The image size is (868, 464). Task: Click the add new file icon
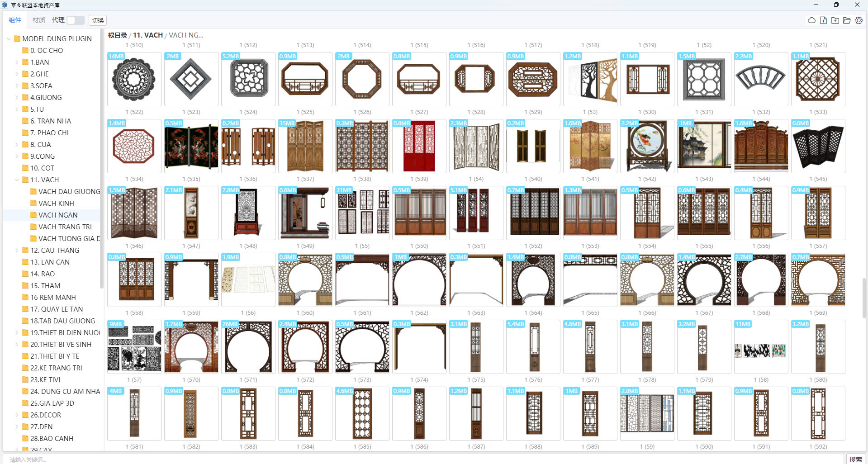point(823,20)
